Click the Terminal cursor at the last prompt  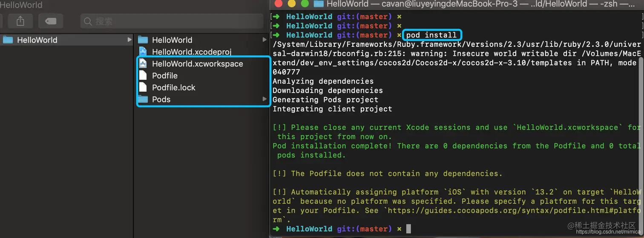[408, 229]
